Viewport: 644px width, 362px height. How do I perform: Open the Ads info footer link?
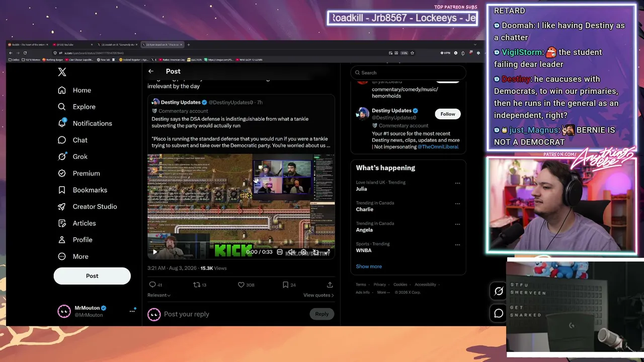click(x=363, y=292)
